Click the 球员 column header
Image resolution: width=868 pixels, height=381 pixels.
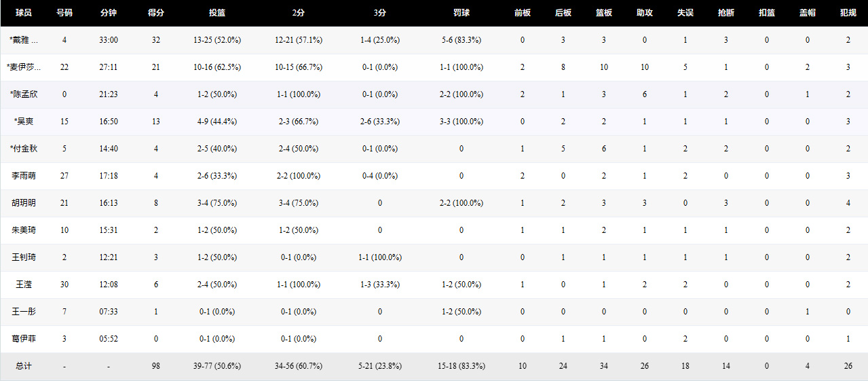coord(24,13)
